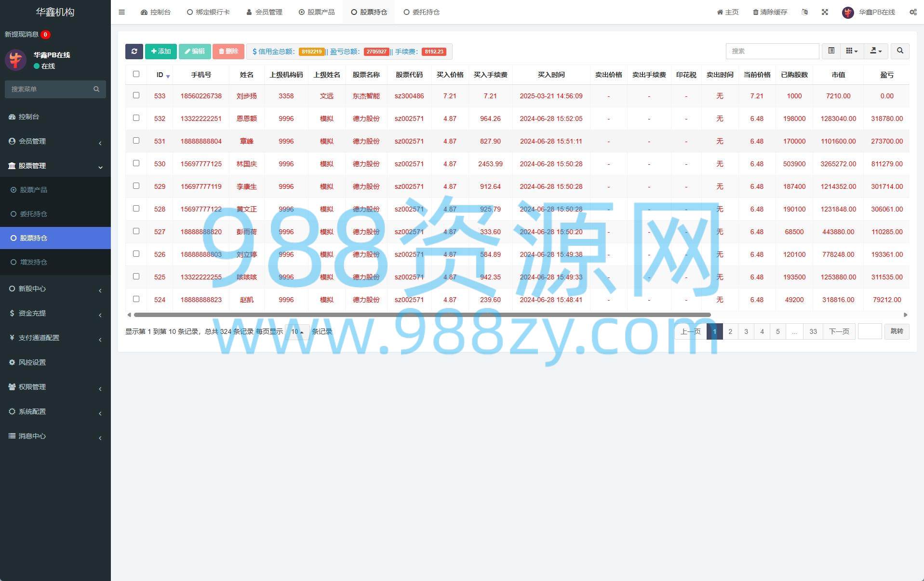Click the refresh table icon button
Viewport: 924px width, 581px height.
(134, 51)
